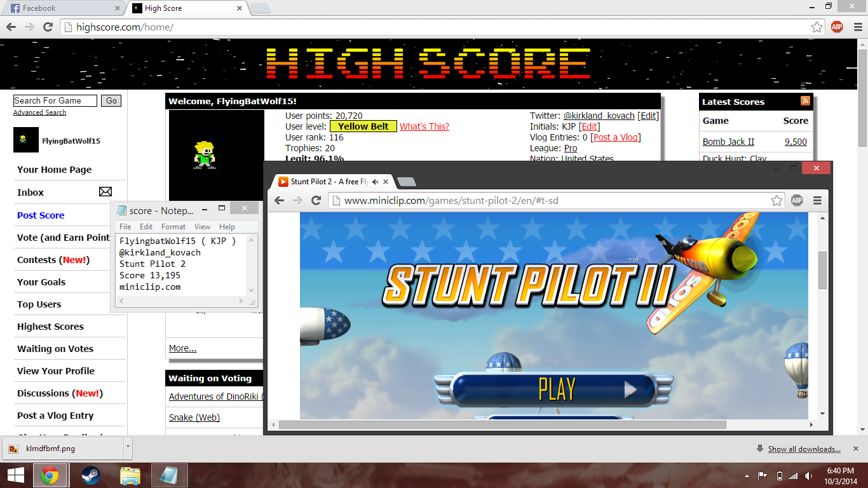
Task: Open the Highest Scores sidebar link
Action: 50,327
